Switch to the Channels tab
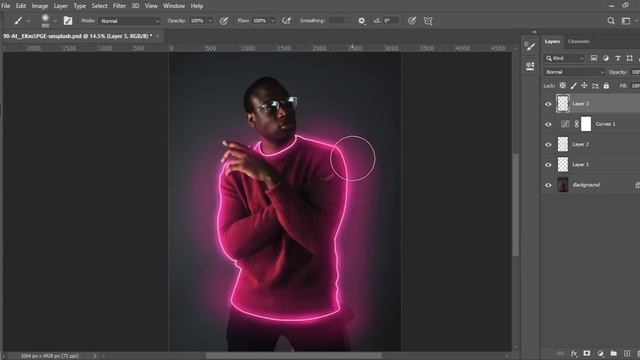 [578, 41]
